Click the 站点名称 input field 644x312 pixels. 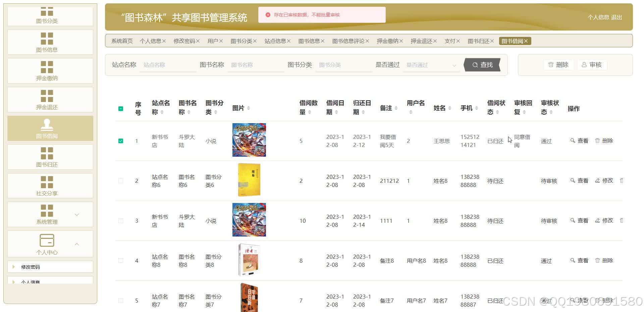point(168,65)
